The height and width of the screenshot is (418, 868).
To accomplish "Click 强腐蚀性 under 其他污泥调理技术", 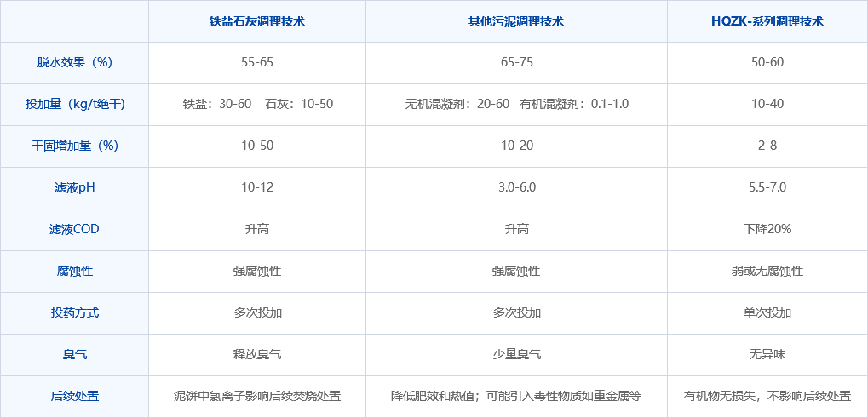I will (516, 272).
